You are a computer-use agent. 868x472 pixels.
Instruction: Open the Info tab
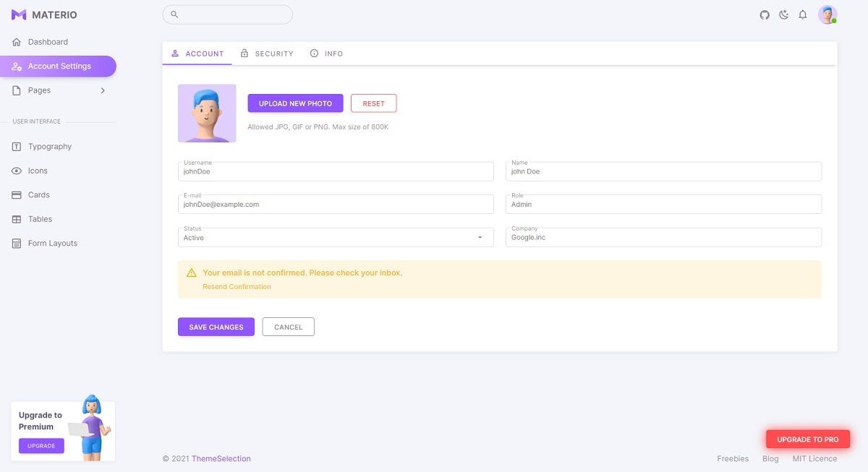pos(326,53)
